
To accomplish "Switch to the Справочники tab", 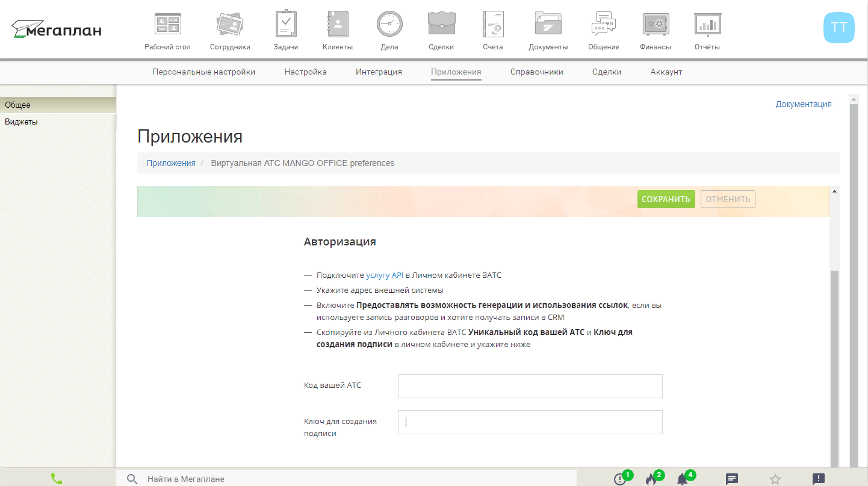I will click(x=537, y=72).
